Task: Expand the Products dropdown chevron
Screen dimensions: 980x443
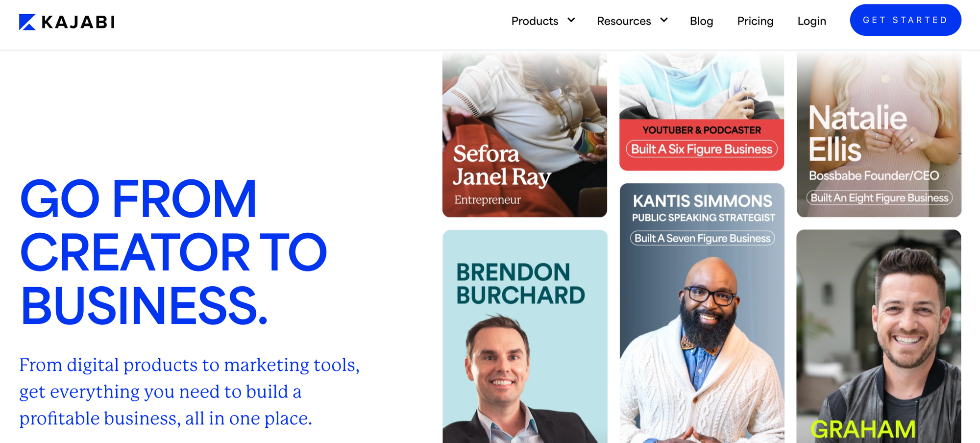Action: click(x=571, y=20)
